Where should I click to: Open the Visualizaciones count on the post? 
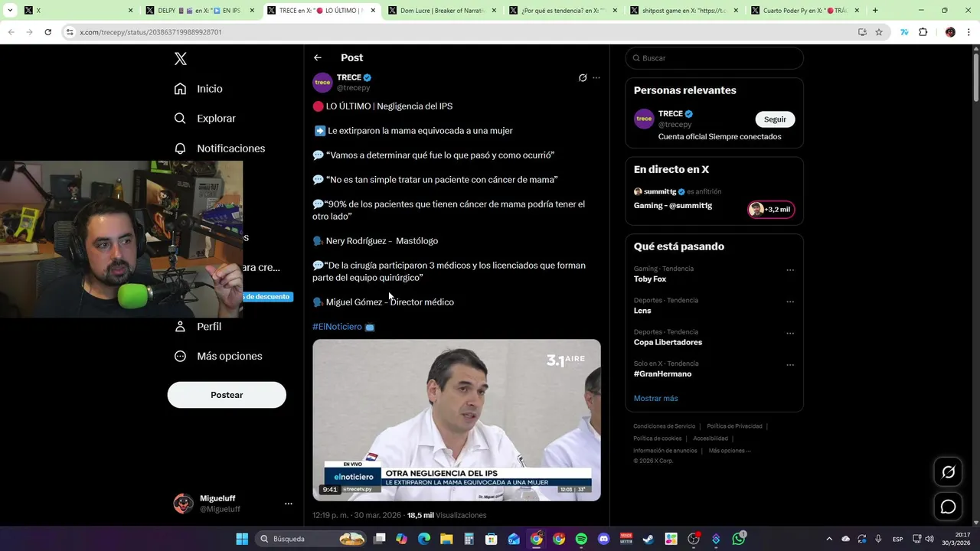[446, 516]
